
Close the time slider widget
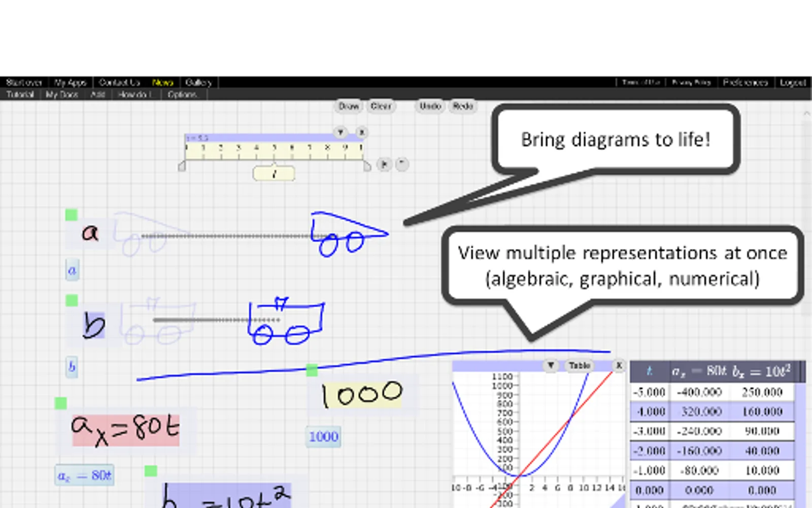[x=361, y=133]
